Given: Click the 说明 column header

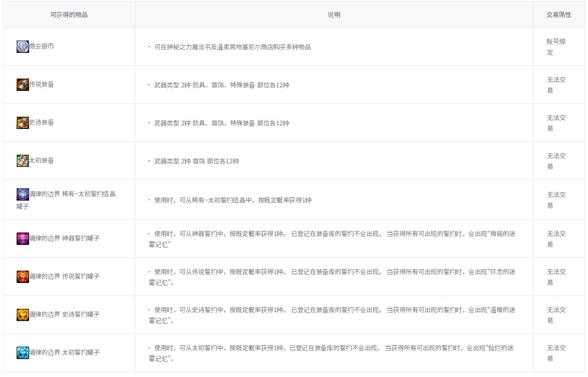Looking at the screenshot, I should coord(334,15).
